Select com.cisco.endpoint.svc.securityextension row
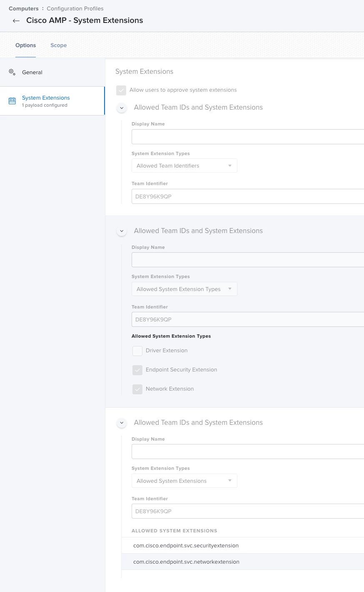This screenshot has width=364, height=592. [x=243, y=545]
